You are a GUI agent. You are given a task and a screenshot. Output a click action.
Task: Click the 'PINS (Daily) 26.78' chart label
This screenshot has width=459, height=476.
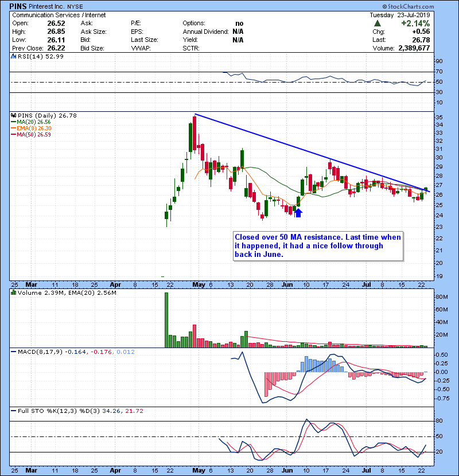point(48,116)
